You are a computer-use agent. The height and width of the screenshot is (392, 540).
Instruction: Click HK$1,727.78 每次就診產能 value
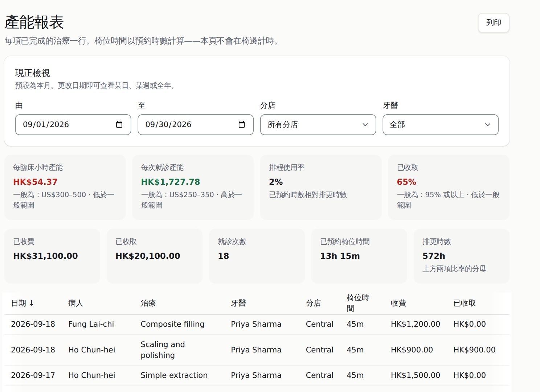tap(171, 182)
